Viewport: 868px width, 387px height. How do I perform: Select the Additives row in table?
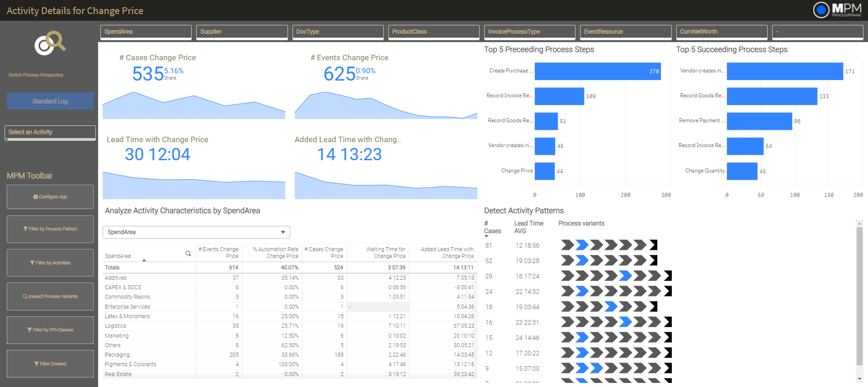tap(290, 278)
